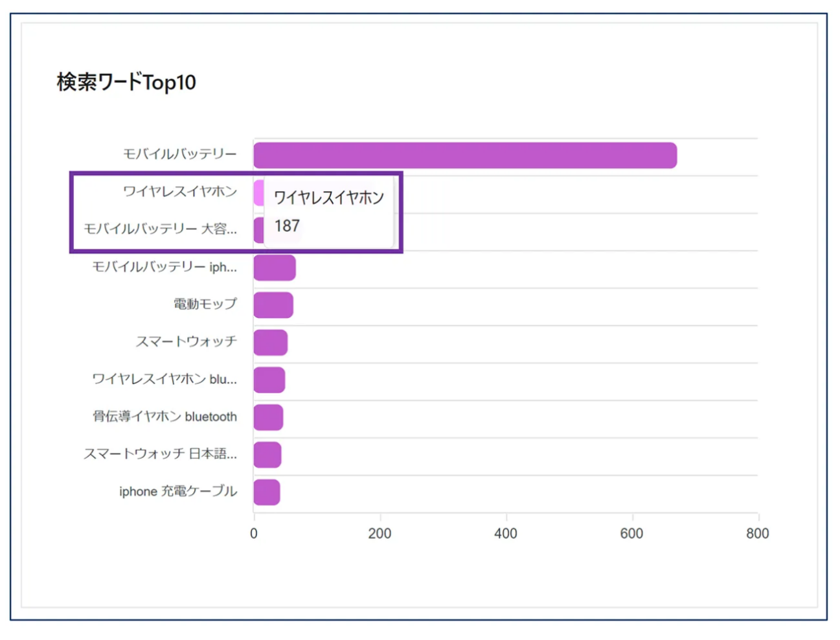This screenshot has height=640, width=840.
Task: Select the 電動モップ axis label
Action: (205, 304)
